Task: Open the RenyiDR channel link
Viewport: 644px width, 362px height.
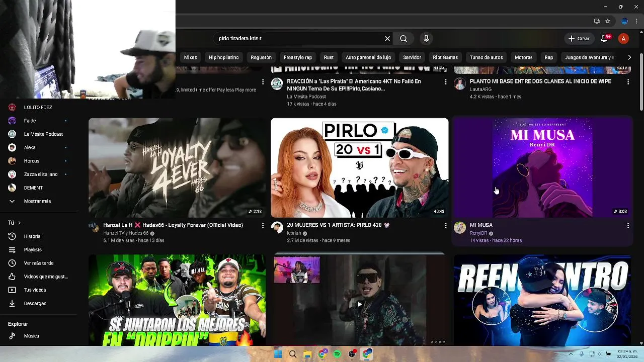Action: [478, 233]
